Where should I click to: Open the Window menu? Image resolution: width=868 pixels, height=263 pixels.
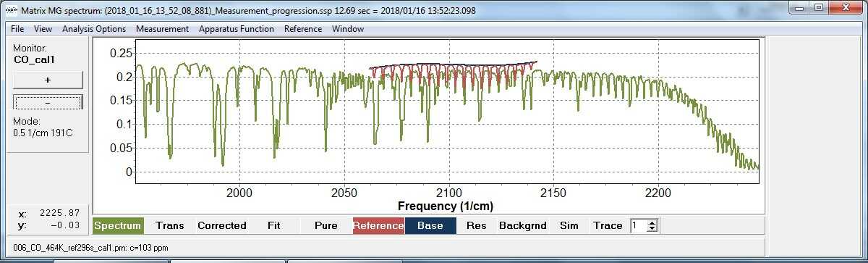coord(348,29)
